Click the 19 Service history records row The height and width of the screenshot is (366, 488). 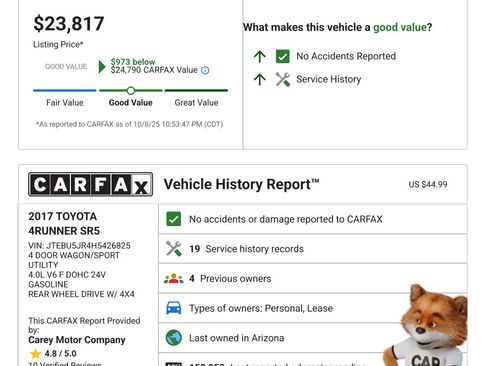coord(313,249)
